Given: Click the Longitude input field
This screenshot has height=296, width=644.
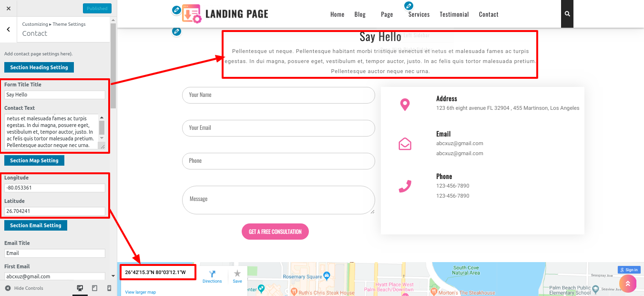Looking at the screenshot, I should click(55, 188).
